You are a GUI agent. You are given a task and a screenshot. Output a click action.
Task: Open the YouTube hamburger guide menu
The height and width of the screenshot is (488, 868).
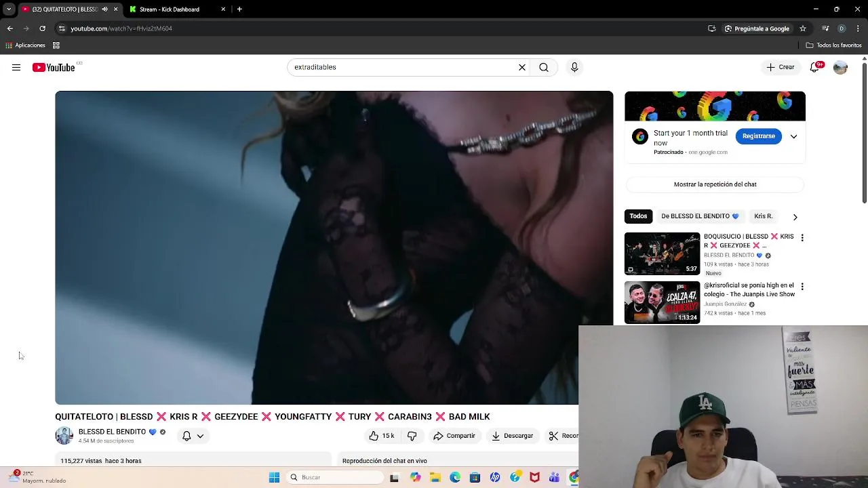(16, 67)
